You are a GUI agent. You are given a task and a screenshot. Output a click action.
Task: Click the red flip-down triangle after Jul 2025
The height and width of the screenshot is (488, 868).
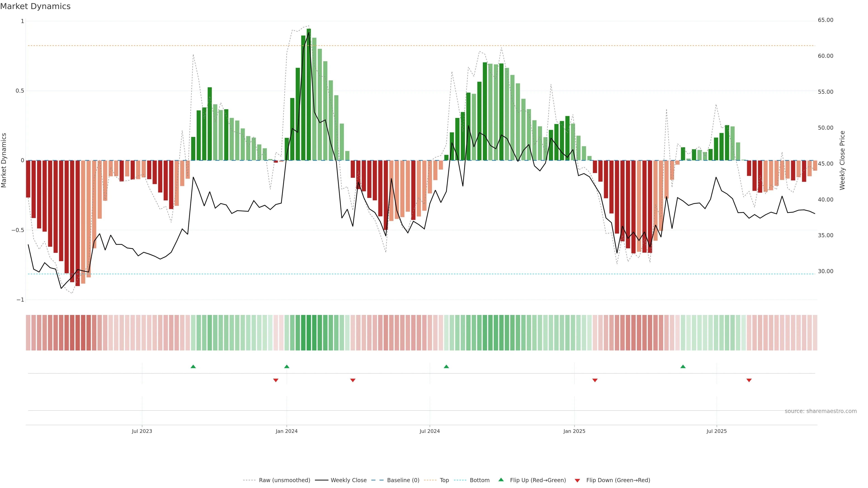pyautogui.click(x=749, y=380)
